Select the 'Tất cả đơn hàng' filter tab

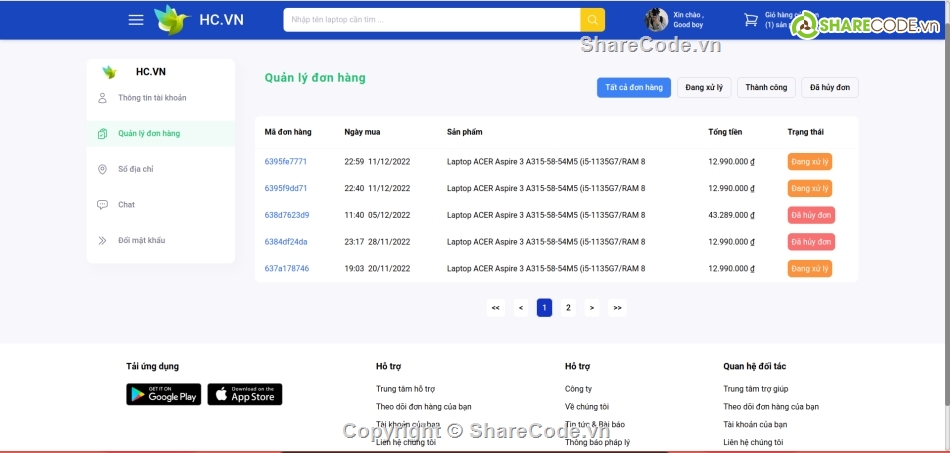pos(633,88)
